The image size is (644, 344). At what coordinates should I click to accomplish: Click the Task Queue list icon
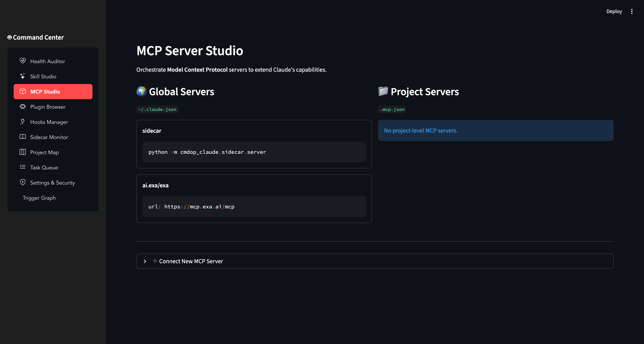point(23,167)
